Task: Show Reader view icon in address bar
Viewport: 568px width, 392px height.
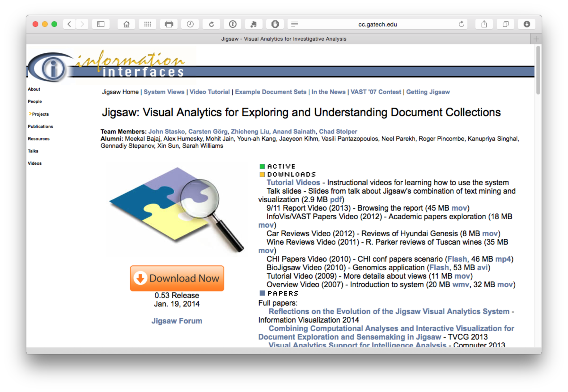Action: click(x=294, y=24)
